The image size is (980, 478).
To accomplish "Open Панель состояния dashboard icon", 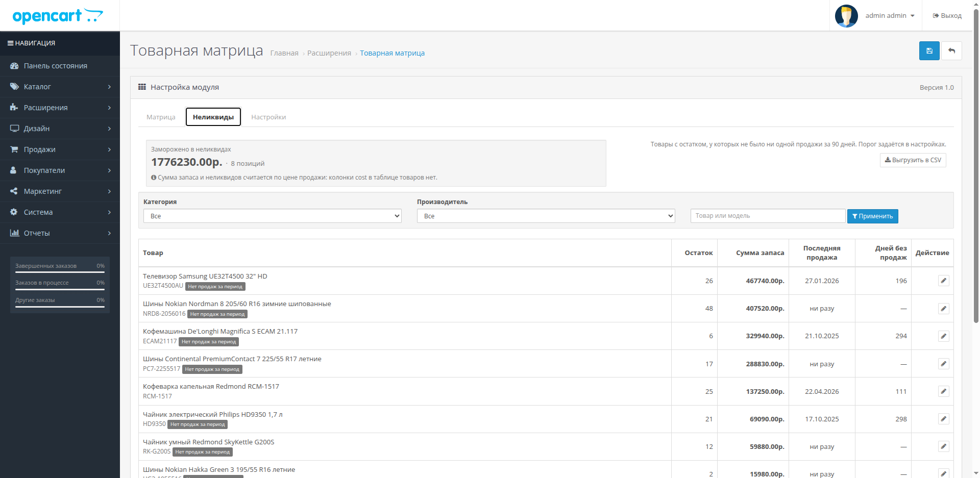I will click(14, 66).
